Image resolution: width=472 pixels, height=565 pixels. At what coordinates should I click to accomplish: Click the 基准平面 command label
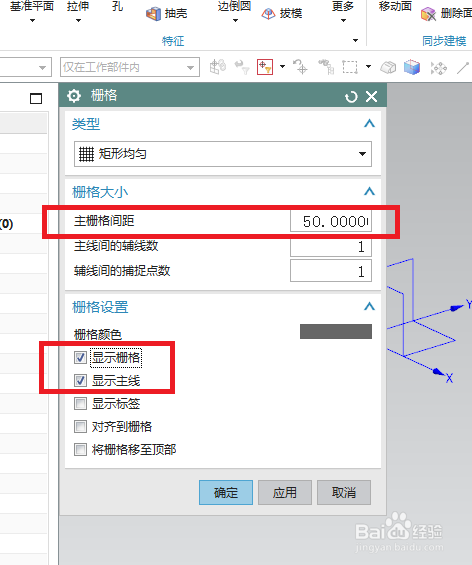[x=32, y=6]
